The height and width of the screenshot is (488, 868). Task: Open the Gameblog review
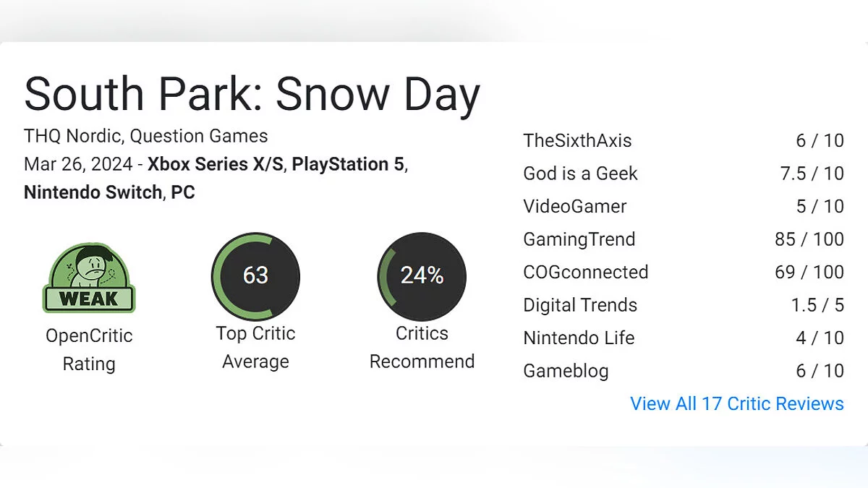coord(566,371)
